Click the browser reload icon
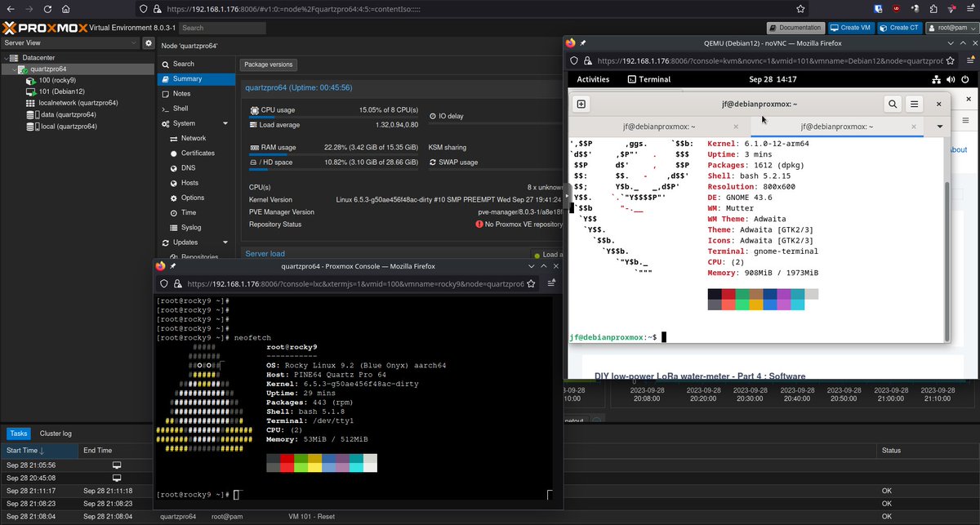This screenshot has height=525, width=980. point(46,8)
